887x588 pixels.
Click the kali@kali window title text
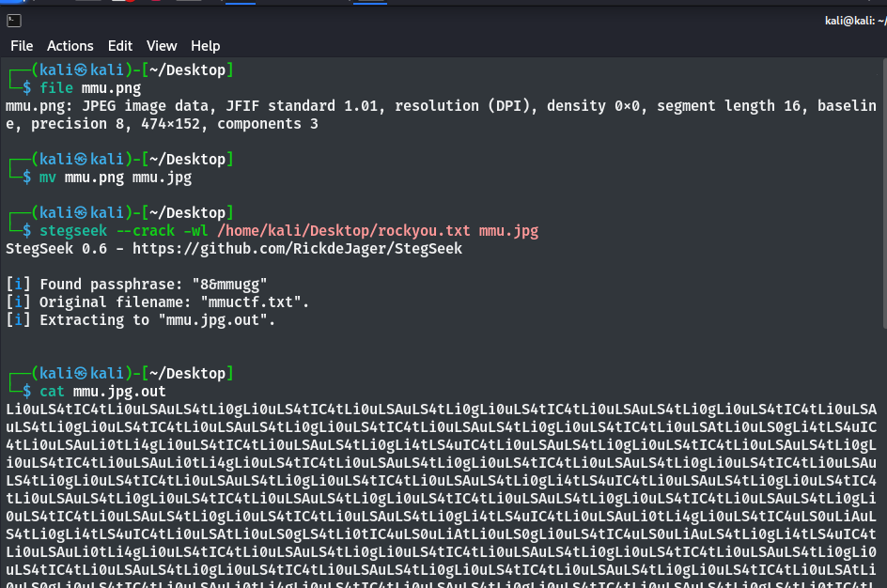coord(855,21)
